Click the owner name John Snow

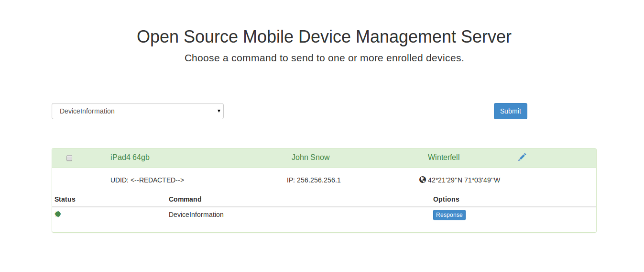[x=310, y=158]
